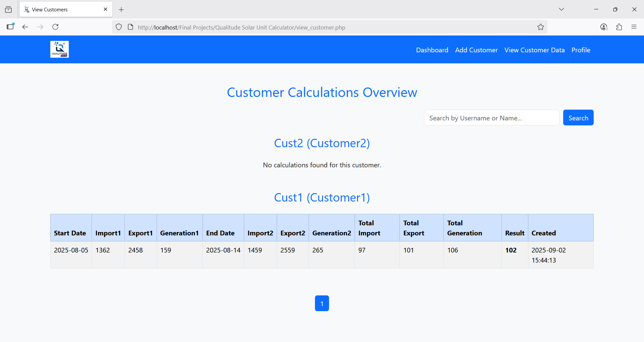Select pagination page 1 button
This screenshot has width=644, height=342.
pyautogui.click(x=322, y=303)
